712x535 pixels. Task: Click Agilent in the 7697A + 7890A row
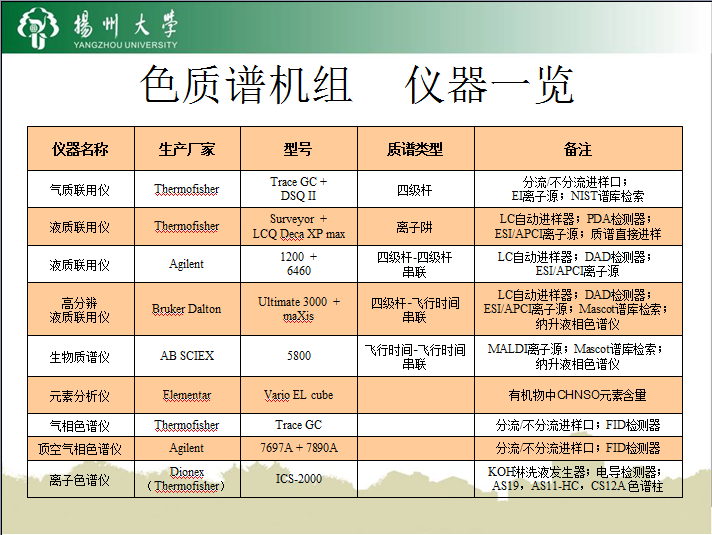(187, 448)
